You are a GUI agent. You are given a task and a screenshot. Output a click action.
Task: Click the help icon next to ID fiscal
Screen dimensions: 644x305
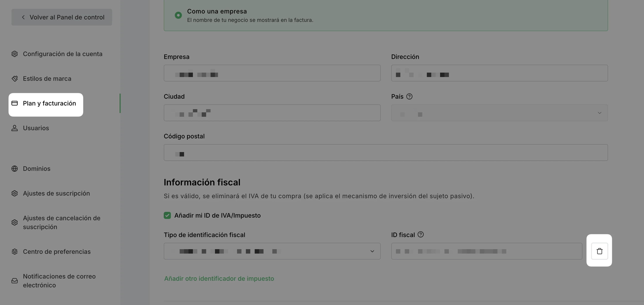click(420, 235)
